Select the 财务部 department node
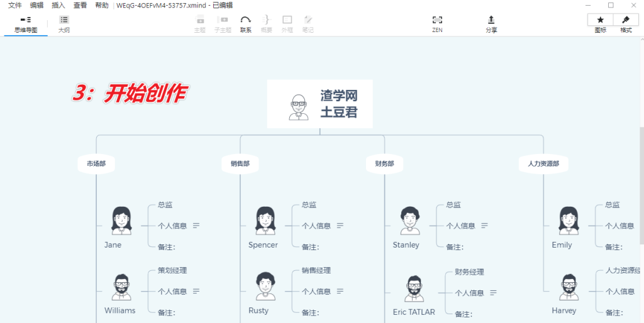Viewport: 644px width, 323px height. pyautogui.click(x=384, y=164)
